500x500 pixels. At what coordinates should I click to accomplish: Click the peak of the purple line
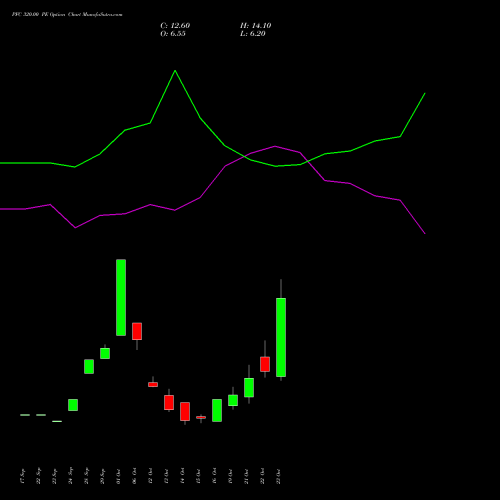tap(275, 146)
